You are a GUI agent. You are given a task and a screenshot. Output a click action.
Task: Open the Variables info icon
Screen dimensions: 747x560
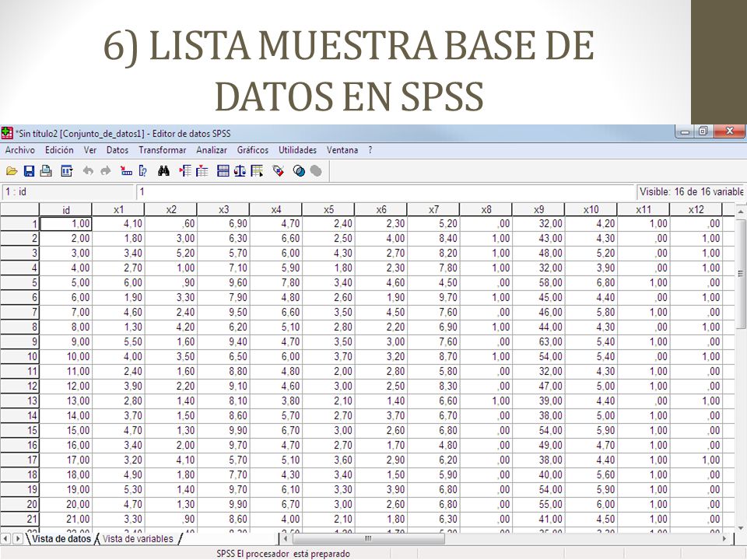pyautogui.click(x=142, y=171)
